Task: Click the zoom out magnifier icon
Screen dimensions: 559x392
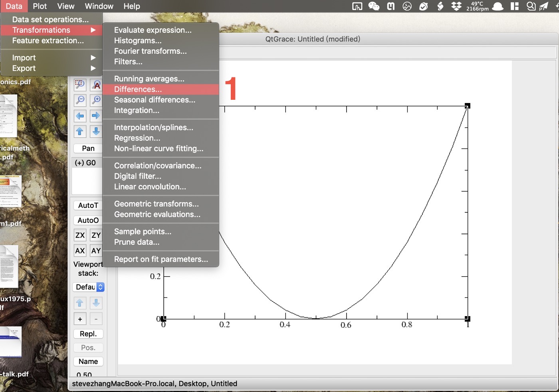Action: pyautogui.click(x=80, y=100)
